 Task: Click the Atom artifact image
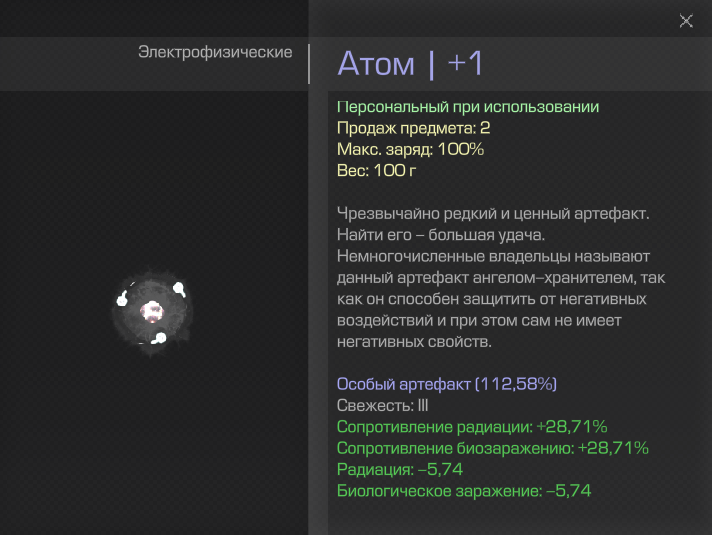click(152, 312)
